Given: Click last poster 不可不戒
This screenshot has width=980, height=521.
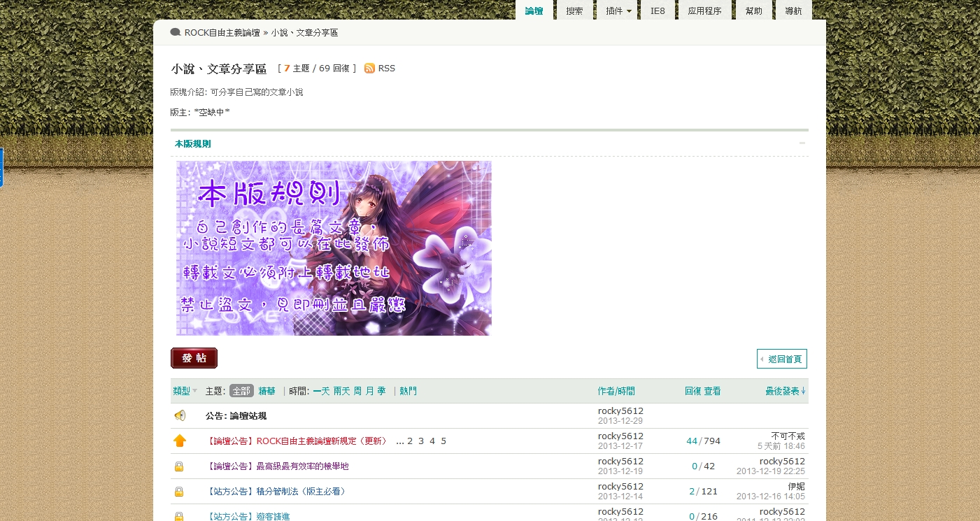Looking at the screenshot, I should point(788,436).
